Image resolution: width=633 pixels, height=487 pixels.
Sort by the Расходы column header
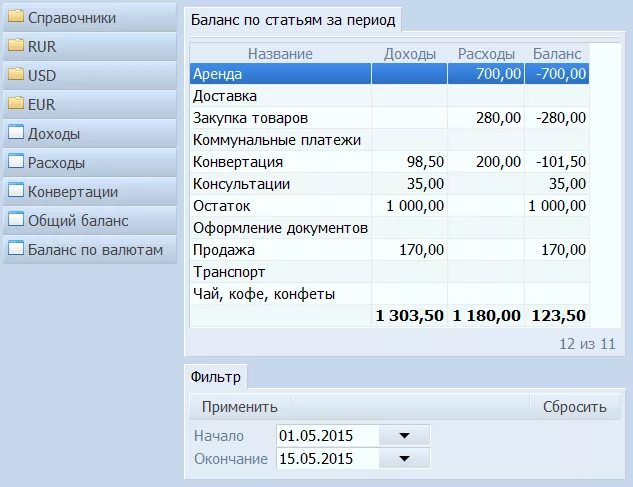point(486,54)
